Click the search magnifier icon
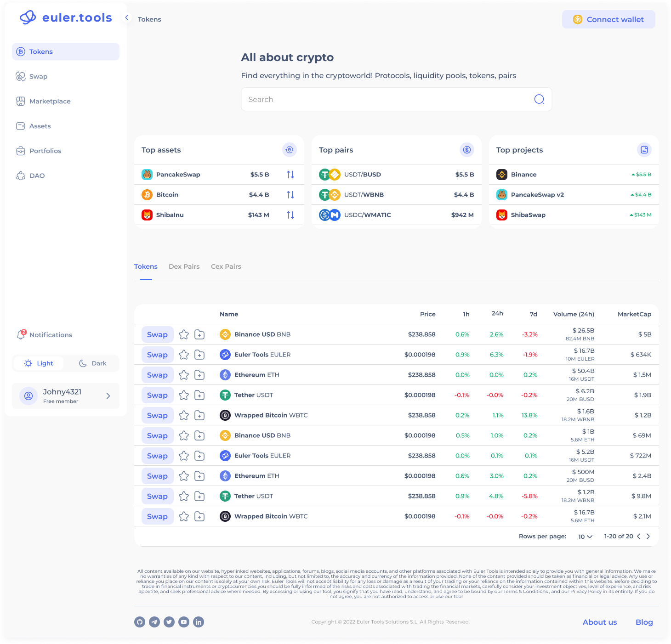 coord(539,99)
